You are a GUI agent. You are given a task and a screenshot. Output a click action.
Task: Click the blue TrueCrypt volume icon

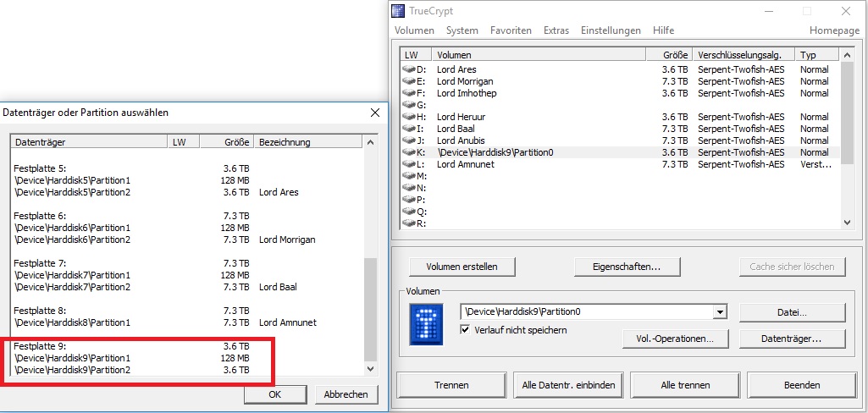point(426,324)
